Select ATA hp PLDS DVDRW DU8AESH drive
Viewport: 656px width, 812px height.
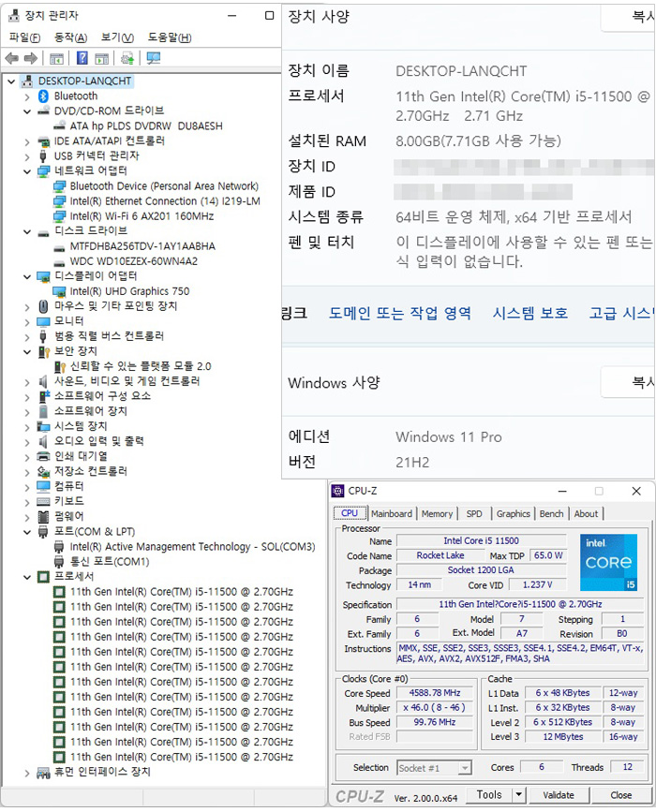[146, 126]
